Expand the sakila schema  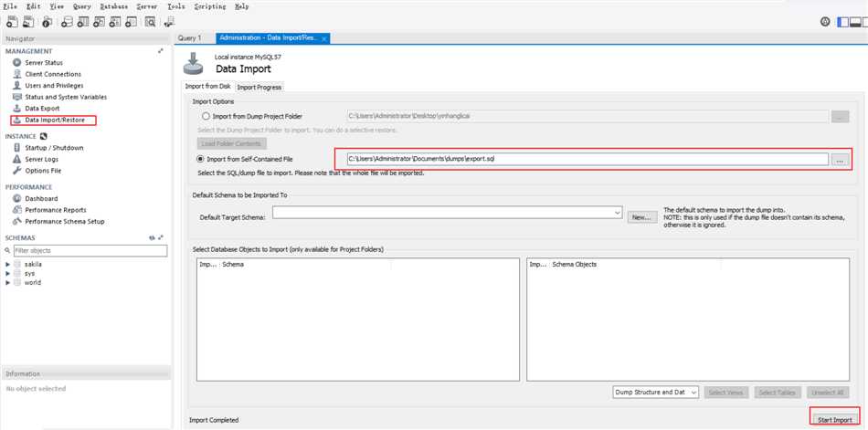7,265
